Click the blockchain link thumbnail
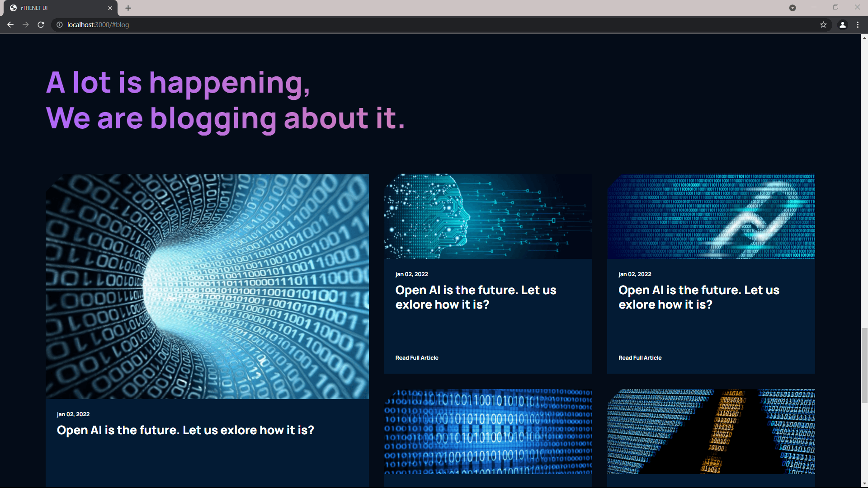 tap(711, 216)
